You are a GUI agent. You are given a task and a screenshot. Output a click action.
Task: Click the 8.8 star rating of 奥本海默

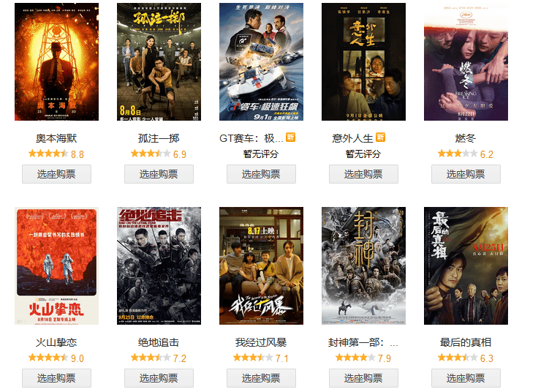56,154
